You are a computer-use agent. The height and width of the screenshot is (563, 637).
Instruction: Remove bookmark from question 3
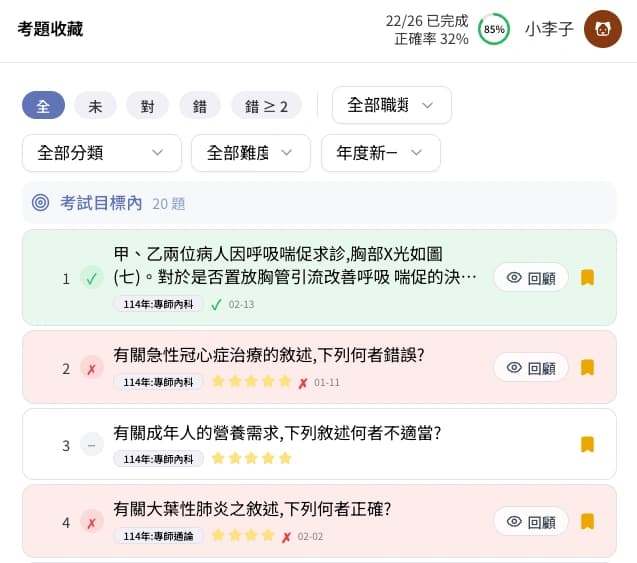tap(587, 444)
